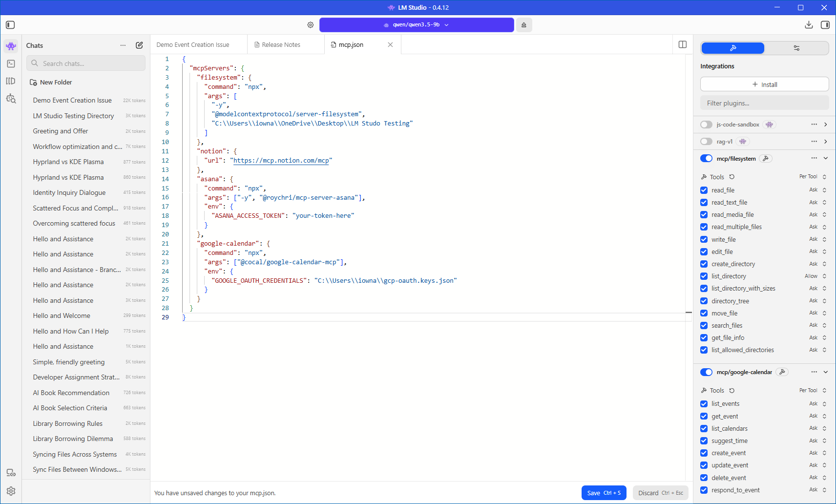The height and width of the screenshot is (504, 836).
Task: Open Hello and Welcome chat
Action: [86, 315]
